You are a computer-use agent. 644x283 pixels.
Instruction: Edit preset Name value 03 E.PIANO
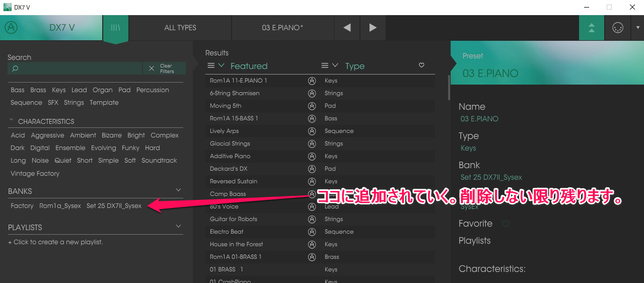point(479,119)
